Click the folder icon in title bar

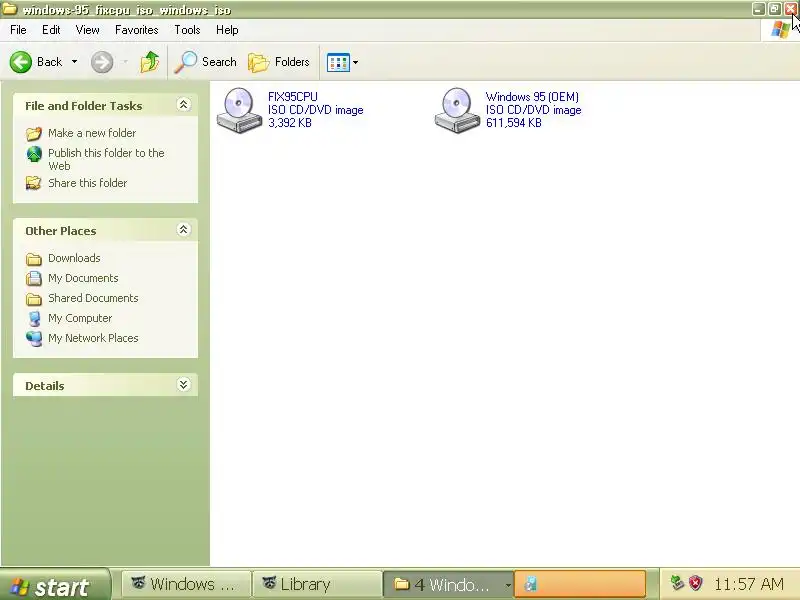click(x=9, y=9)
